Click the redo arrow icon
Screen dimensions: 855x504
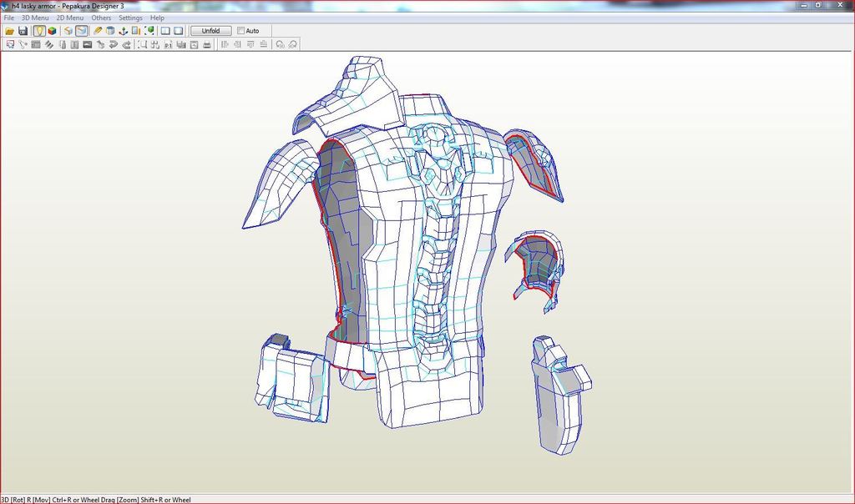pyautogui.click(x=126, y=44)
